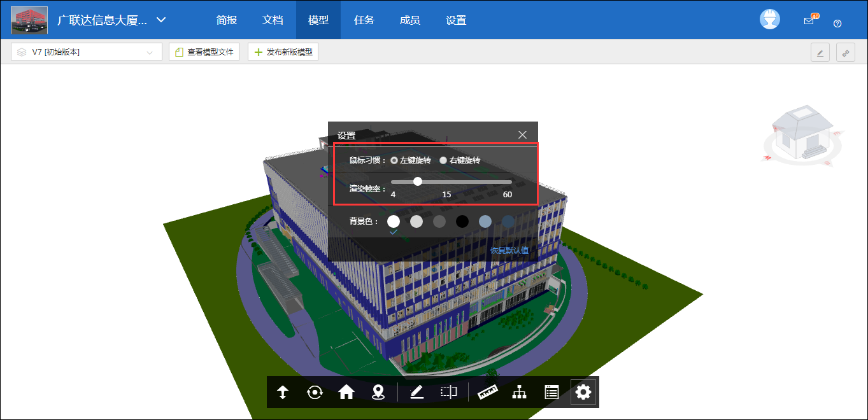This screenshot has width=868, height=420.
Task: Select the orbit rotate view tool
Action: [315, 392]
